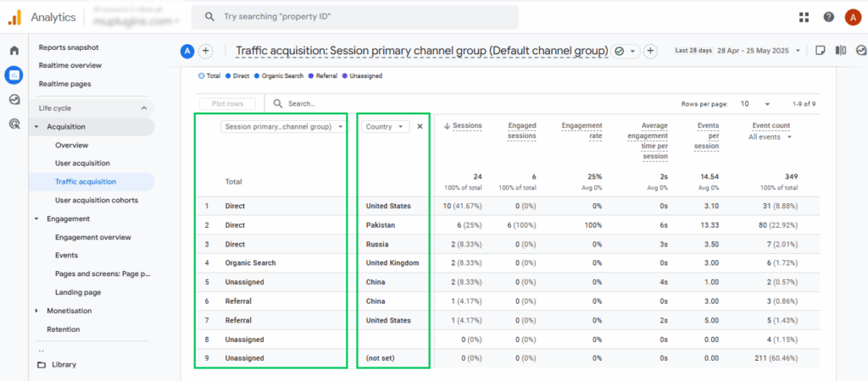
Task: Open Session primary channel group dropdown
Action: (285, 127)
